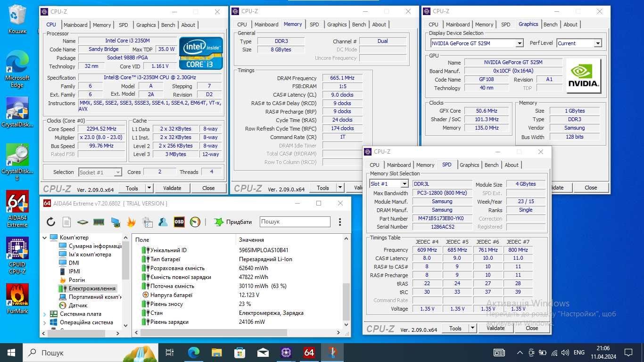The height and width of the screenshot is (362, 644).
Task: Open the notification center icon
Action: pos(628,353)
